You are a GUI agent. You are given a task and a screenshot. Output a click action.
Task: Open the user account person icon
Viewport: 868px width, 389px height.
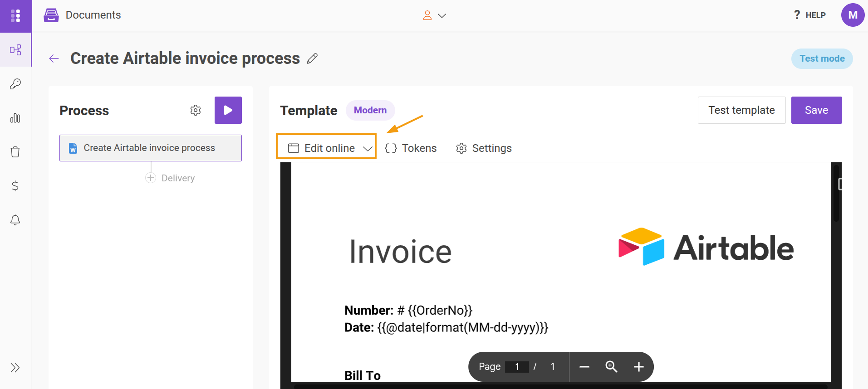[x=427, y=15]
